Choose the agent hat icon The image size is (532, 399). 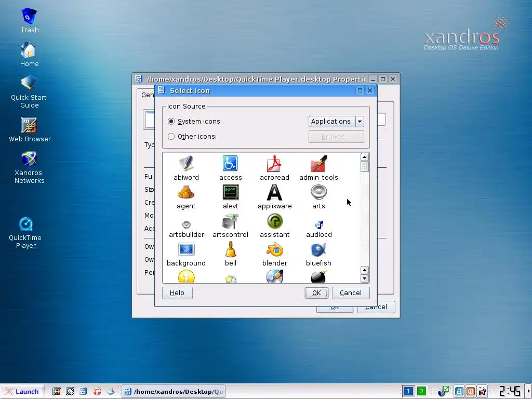point(186,192)
